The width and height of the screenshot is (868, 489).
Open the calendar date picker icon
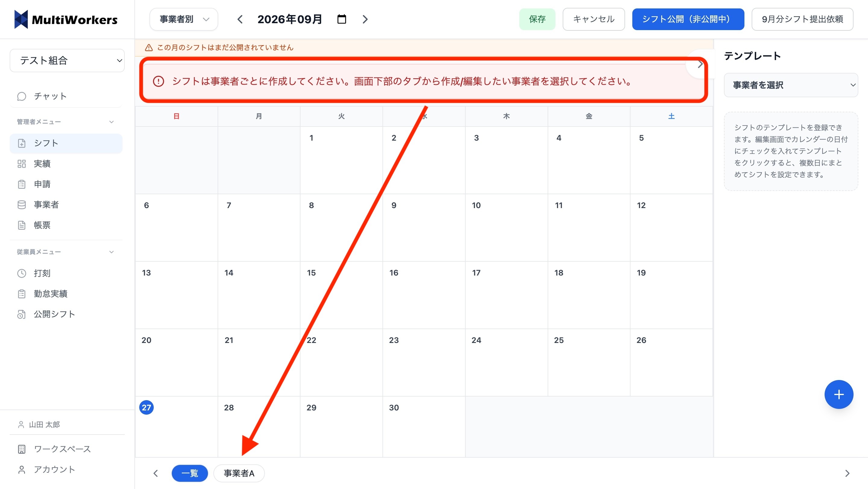tap(341, 19)
